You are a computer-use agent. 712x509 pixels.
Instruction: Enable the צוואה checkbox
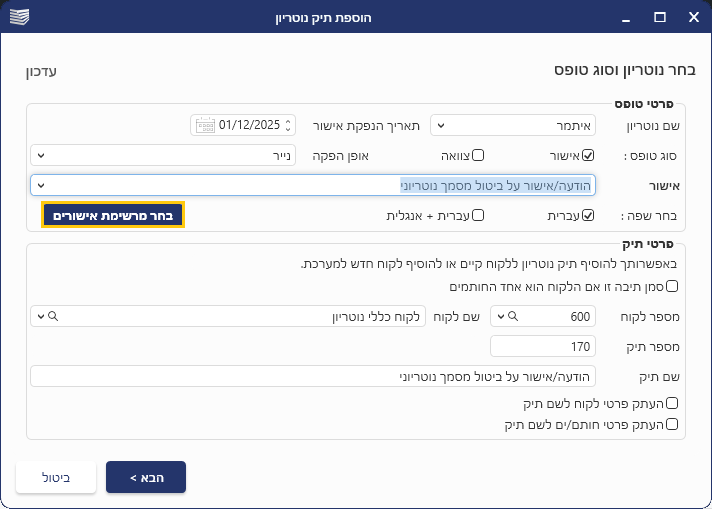click(478, 156)
